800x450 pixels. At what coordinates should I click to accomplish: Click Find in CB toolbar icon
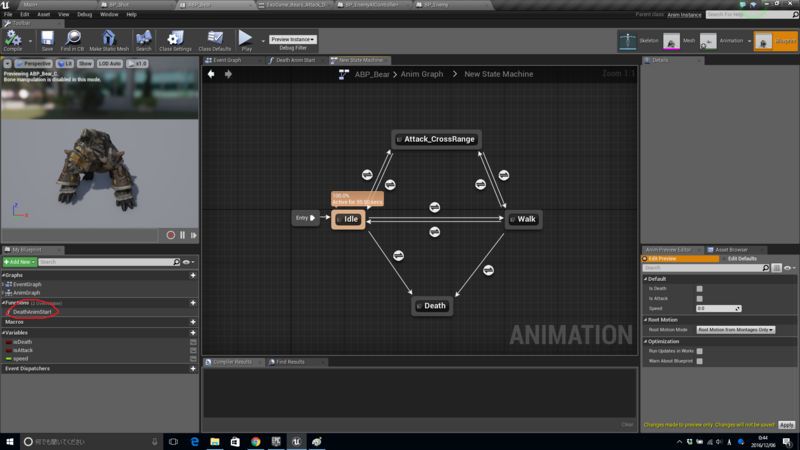click(72, 40)
